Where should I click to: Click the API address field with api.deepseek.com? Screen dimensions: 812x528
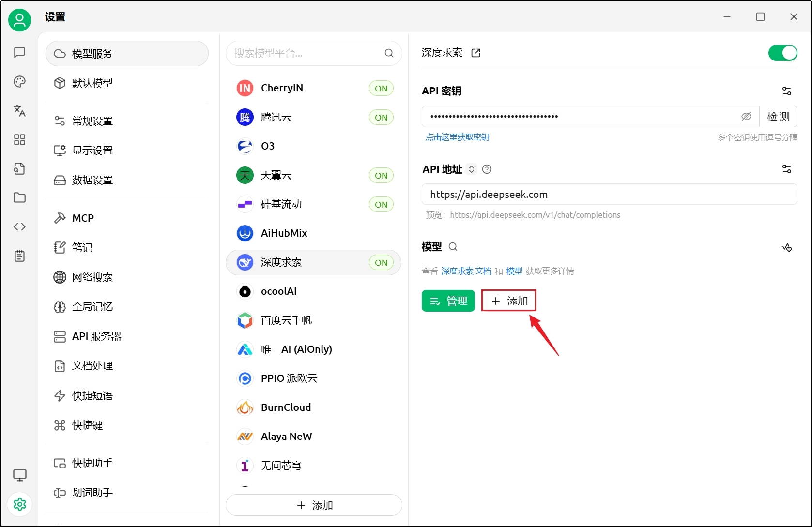pos(610,195)
